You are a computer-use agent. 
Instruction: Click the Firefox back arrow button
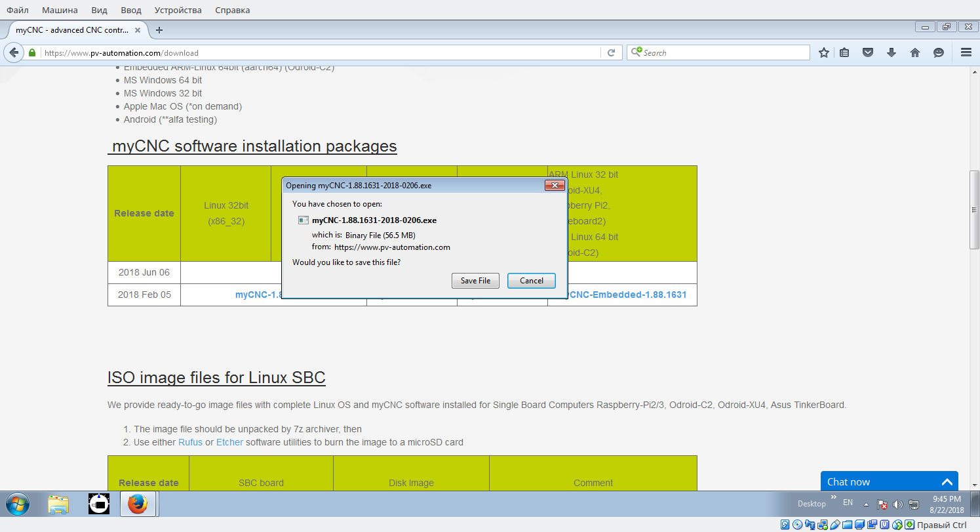14,52
